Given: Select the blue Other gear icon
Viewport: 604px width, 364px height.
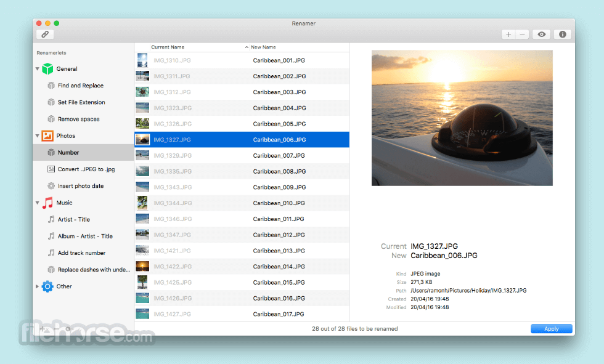Looking at the screenshot, I should point(47,286).
